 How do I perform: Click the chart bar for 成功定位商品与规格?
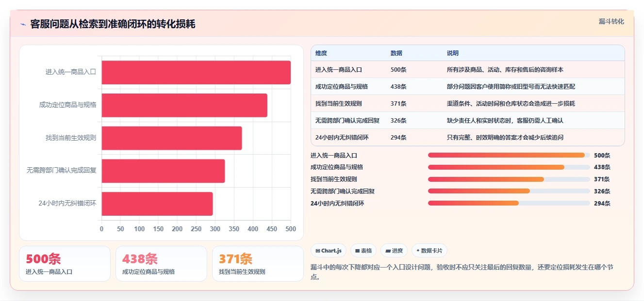point(184,105)
